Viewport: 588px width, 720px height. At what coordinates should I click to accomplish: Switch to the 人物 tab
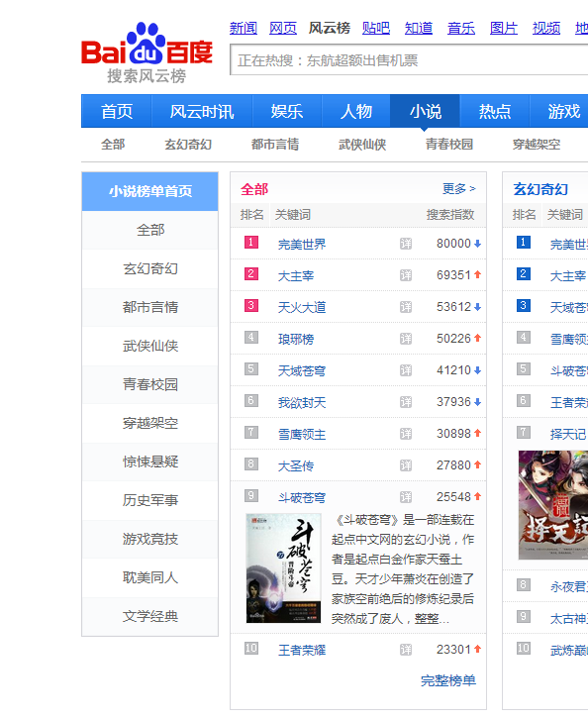(356, 111)
